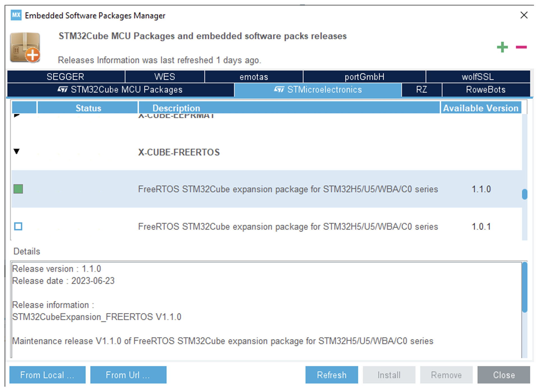Open the STM32Cube MCU Packages tab

coord(121,90)
